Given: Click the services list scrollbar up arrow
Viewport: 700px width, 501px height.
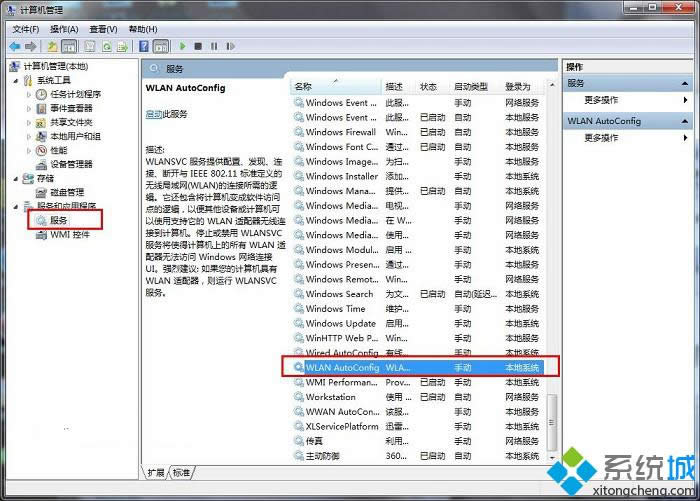Looking at the screenshot, I should [552, 85].
